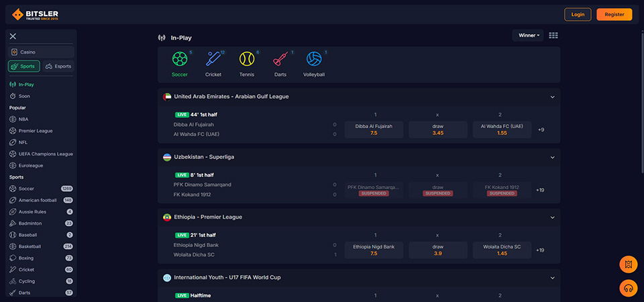Image resolution: width=644 pixels, height=302 pixels.
Task: Click the Login button
Action: tap(578, 14)
